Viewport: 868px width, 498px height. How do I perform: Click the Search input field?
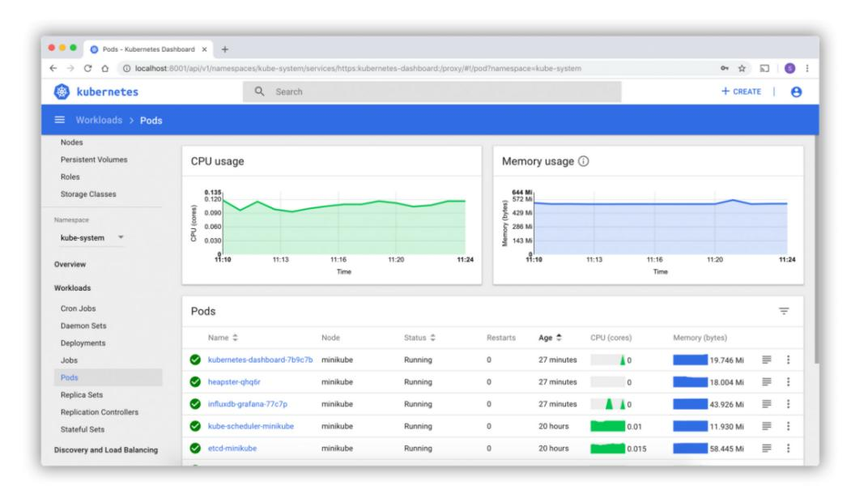point(432,92)
